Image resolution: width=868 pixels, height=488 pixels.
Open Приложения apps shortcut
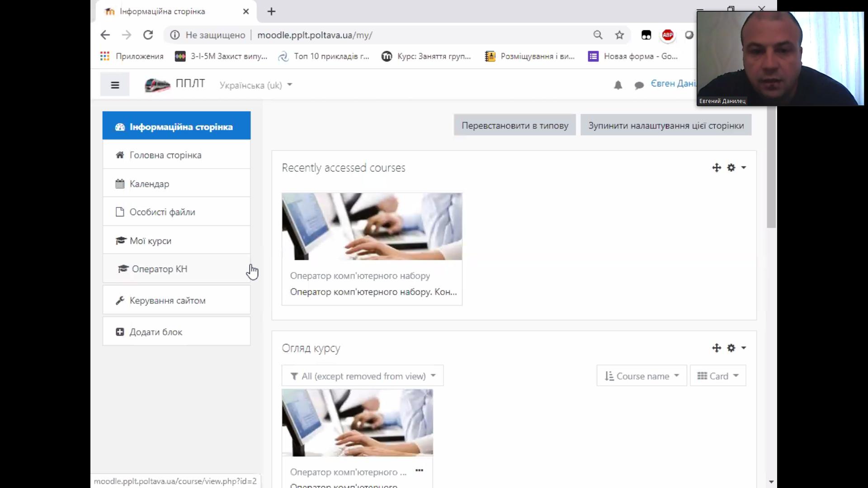[132, 56]
